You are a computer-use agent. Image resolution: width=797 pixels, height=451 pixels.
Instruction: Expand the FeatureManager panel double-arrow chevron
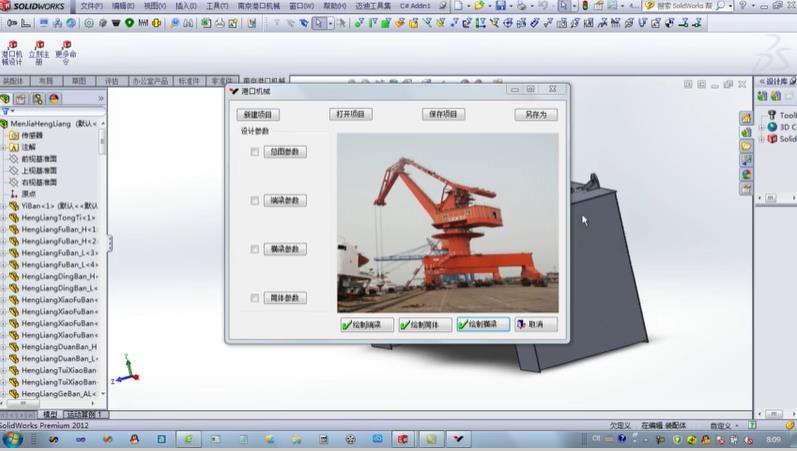tap(100, 98)
